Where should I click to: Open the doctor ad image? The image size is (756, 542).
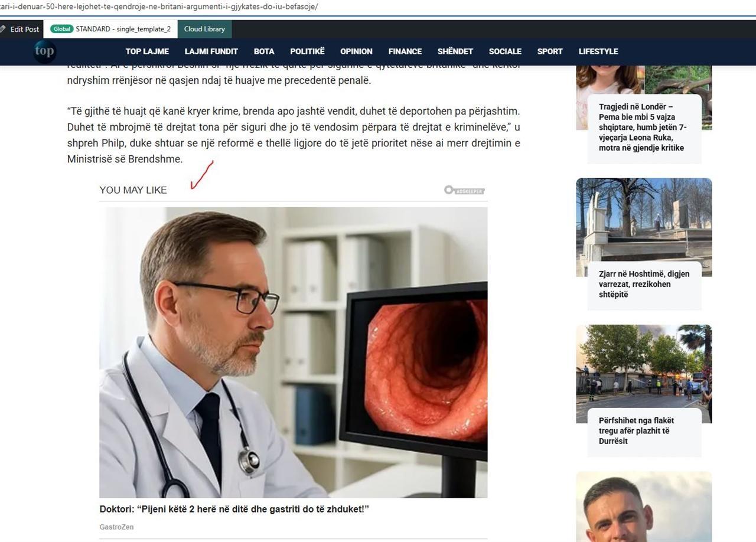tap(293, 352)
